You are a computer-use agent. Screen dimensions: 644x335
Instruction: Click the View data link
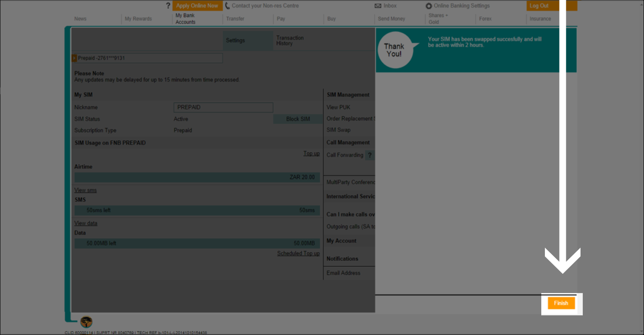point(86,223)
